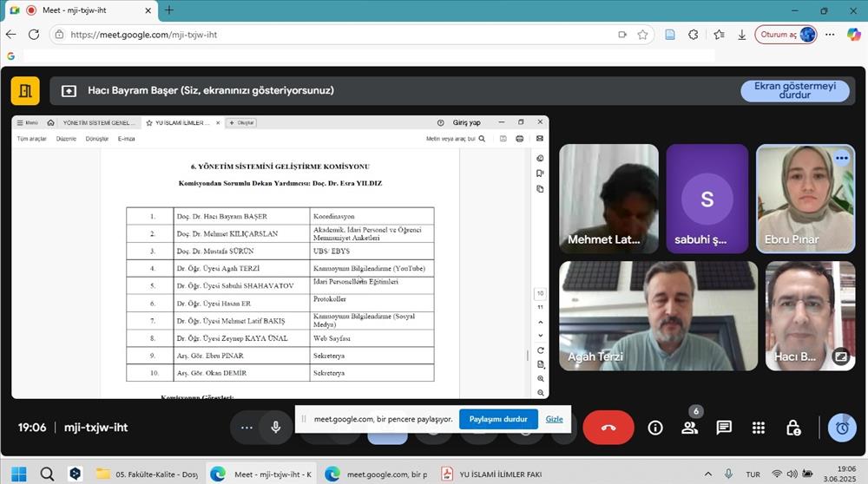868x484 pixels.
Task: Open Meet activities grid icon
Action: click(759, 428)
